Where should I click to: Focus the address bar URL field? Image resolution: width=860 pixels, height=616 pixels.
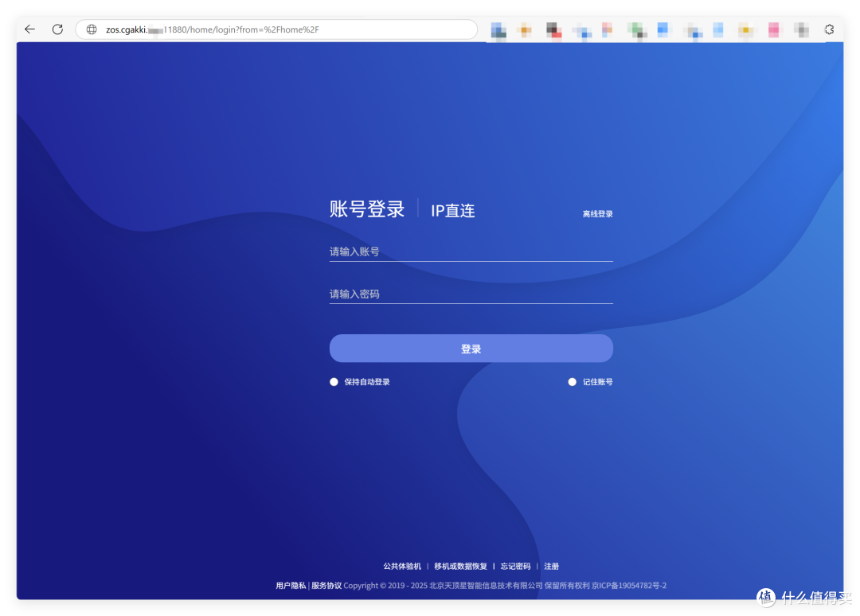pyautogui.click(x=276, y=29)
